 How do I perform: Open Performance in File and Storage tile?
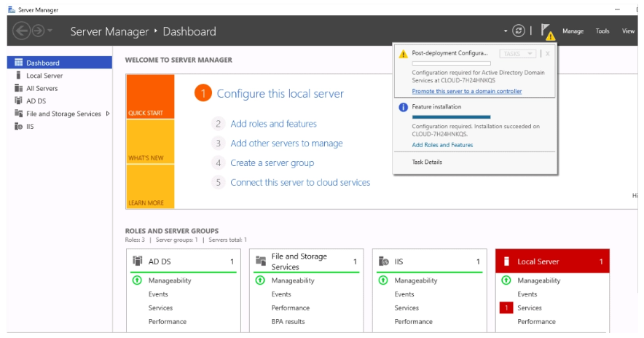291,307
